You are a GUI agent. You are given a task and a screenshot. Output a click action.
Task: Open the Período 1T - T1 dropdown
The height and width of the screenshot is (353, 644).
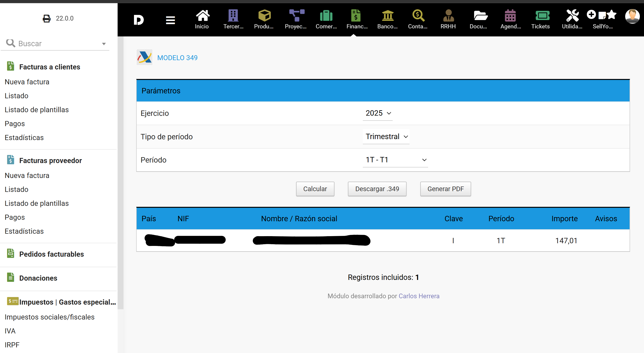[x=395, y=160]
